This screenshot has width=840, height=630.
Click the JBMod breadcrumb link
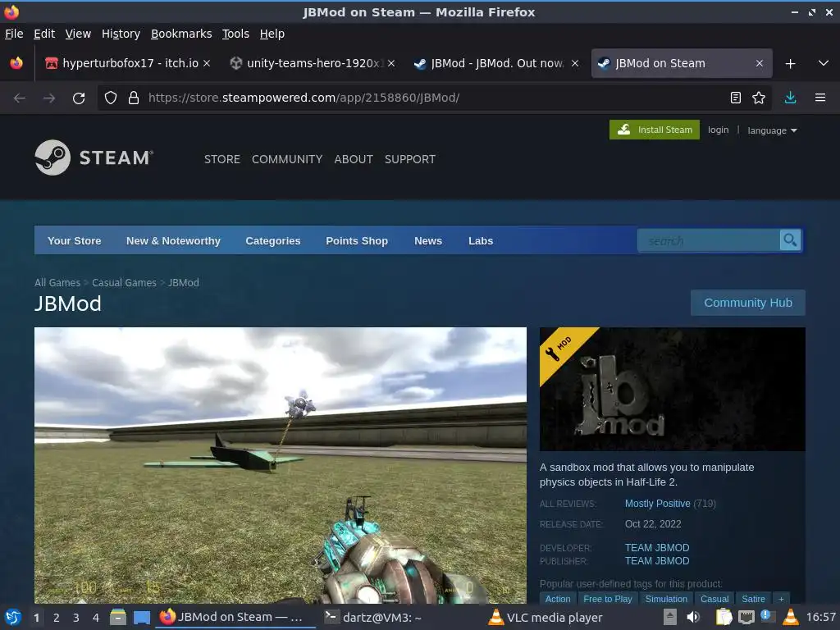tap(184, 282)
